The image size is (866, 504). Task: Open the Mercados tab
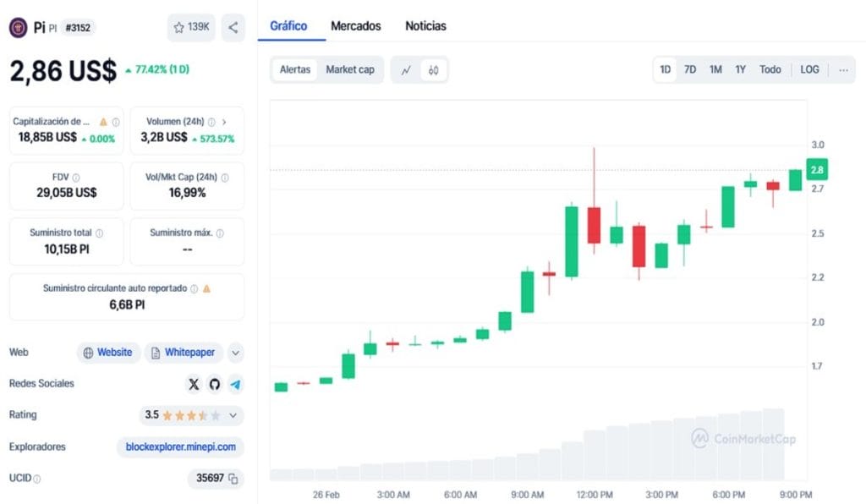pyautogui.click(x=356, y=26)
